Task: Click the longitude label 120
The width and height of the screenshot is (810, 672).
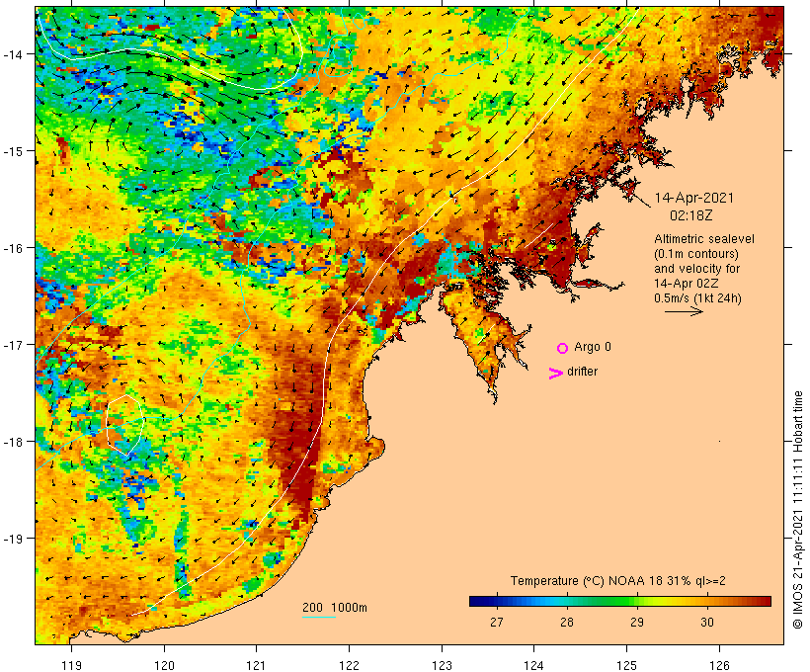Action: tap(164, 665)
